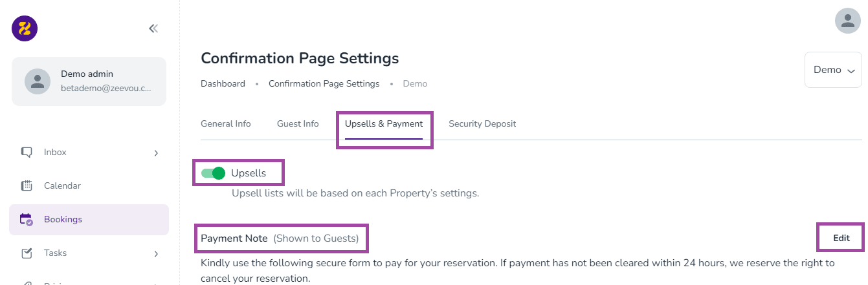Toggle the Upsells switch off
This screenshot has height=285, width=868.
tap(213, 173)
